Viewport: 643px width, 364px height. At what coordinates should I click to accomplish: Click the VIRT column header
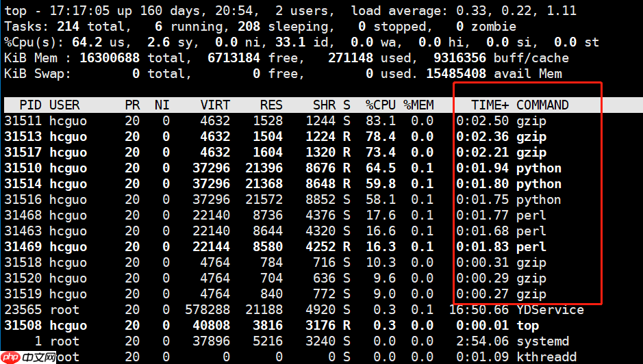(x=215, y=105)
